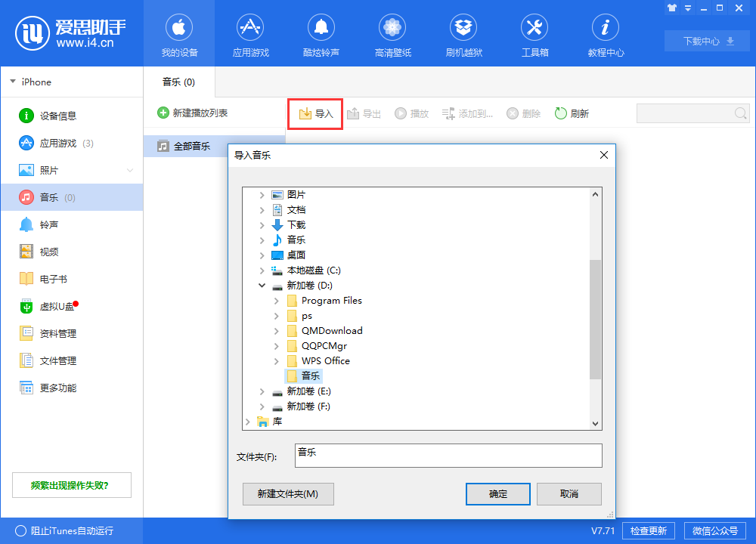Expand the 新加卷 (E:) drive node
The image size is (756, 544).
[x=262, y=391]
